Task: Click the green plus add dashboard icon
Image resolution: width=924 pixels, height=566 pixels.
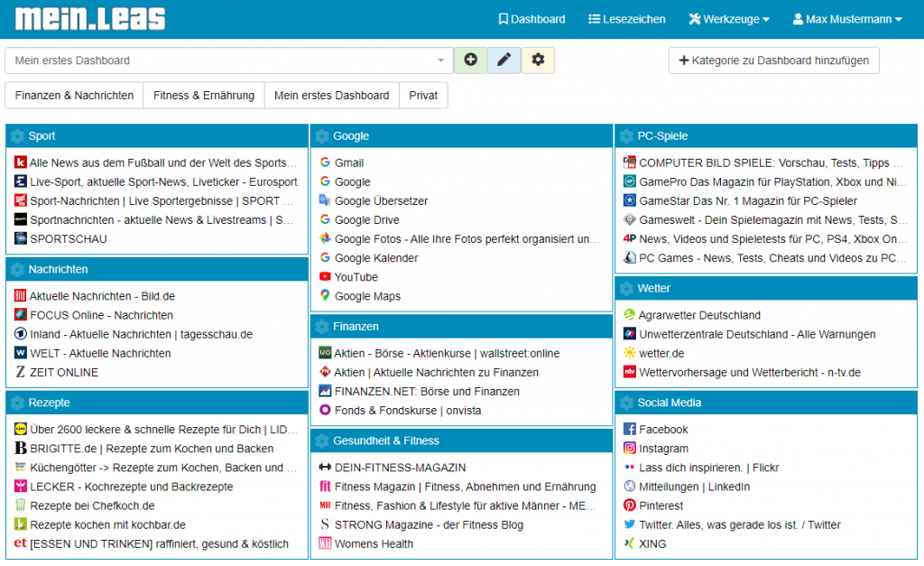Action: pyautogui.click(x=470, y=60)
